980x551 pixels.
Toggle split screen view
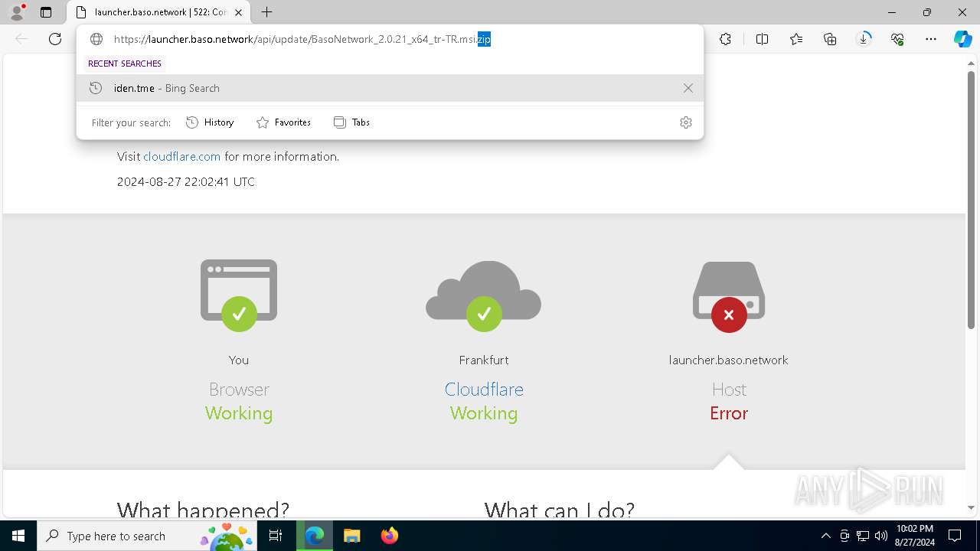point(762,39)
